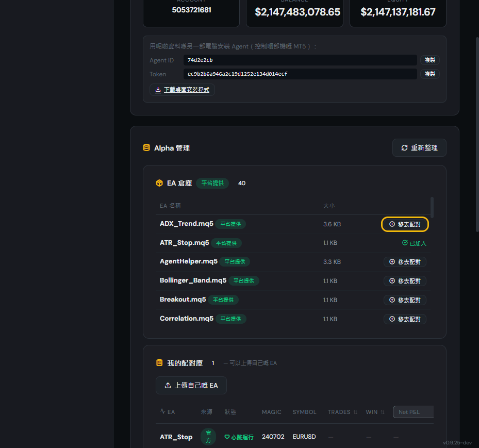This screenshot has width=479, height=448.
Task: Click the Breakout.mq5 file name
Action: tap(183, 300)
